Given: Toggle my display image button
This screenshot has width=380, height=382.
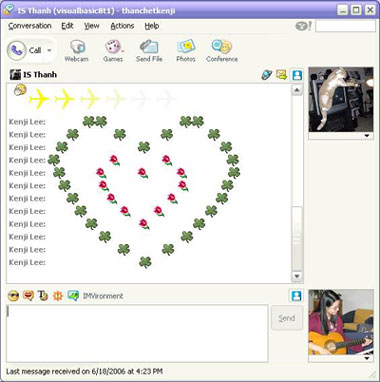Looking at the screenshot, I should [296, 296].
